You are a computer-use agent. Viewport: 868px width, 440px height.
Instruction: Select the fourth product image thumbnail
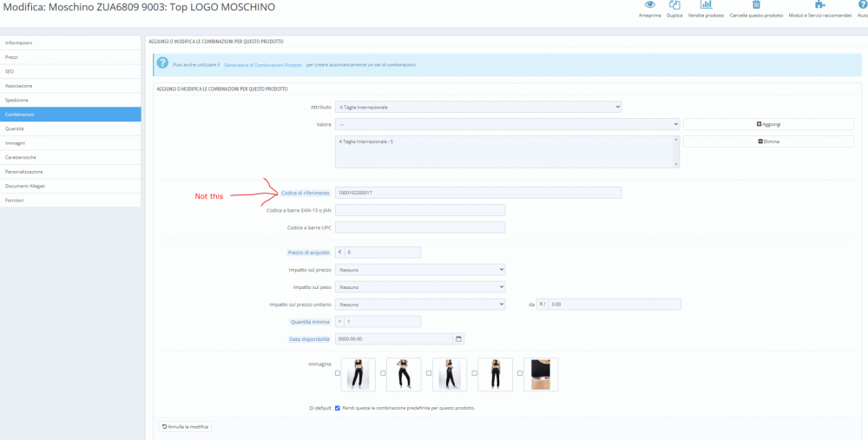click(x=495, y=374)
